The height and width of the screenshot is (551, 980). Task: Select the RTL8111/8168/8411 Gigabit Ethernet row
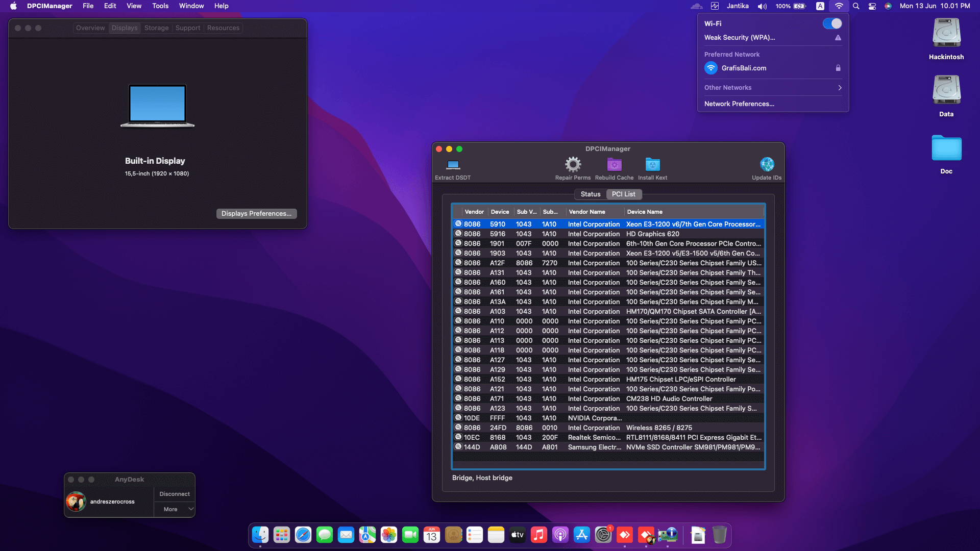(608, 438)
